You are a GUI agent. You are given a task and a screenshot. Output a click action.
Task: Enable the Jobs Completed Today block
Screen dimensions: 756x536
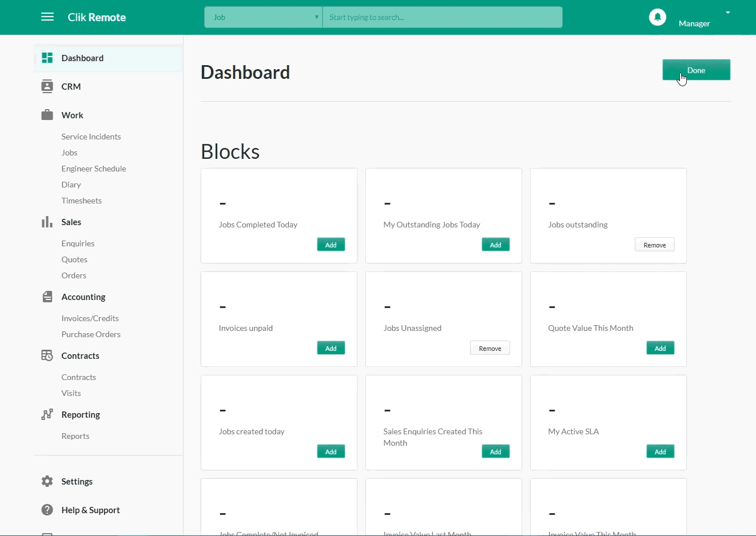click(331, 244)
